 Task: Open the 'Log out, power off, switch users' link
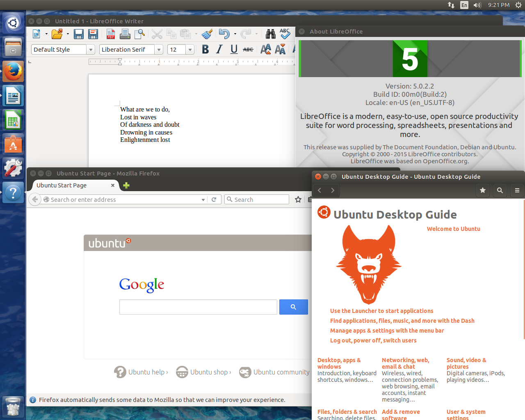coord(373,340)
